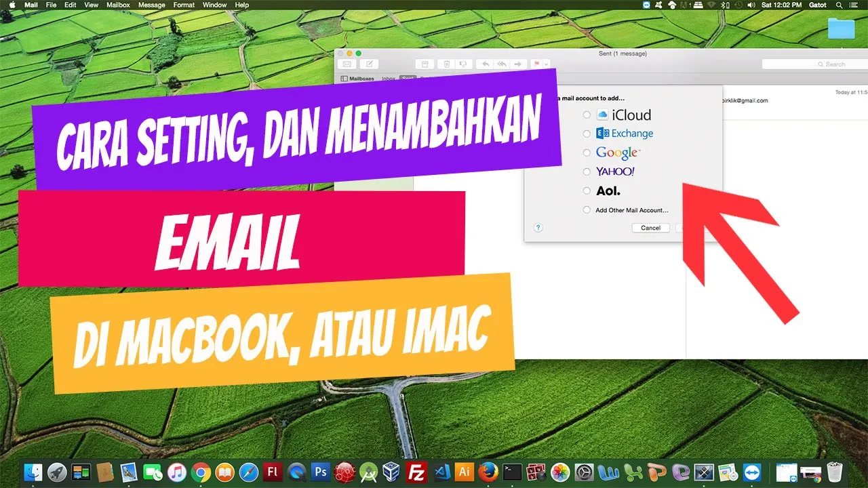
Task: Open the Apple menu
Action: (11, 5)
